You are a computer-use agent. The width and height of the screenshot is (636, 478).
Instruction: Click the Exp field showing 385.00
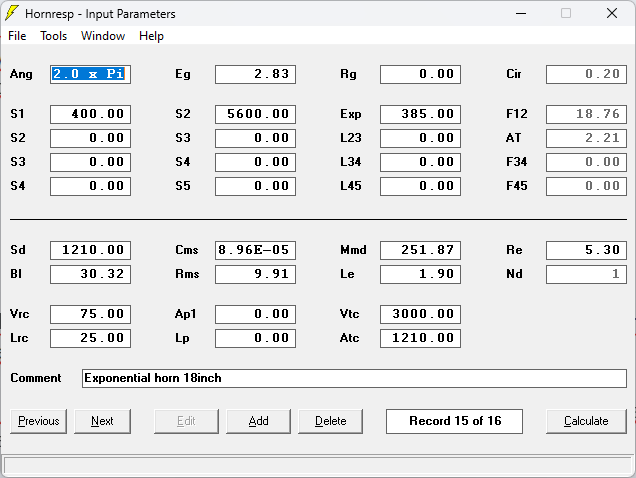point(420,114)
